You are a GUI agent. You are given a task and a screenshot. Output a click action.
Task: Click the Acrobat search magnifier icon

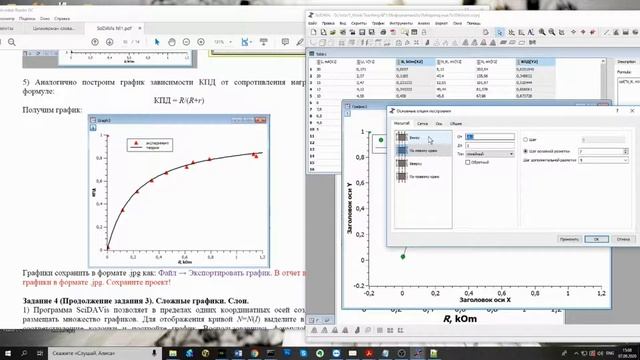12,42
